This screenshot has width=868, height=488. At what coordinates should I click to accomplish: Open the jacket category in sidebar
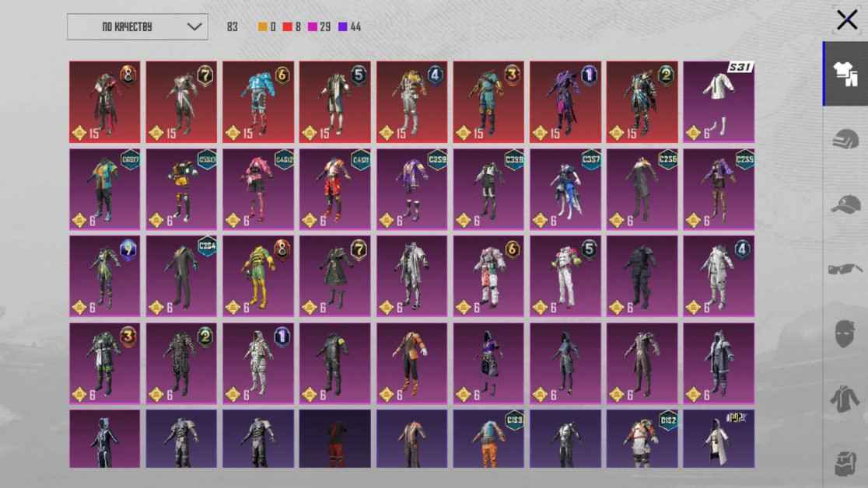[x=845, y=399]
